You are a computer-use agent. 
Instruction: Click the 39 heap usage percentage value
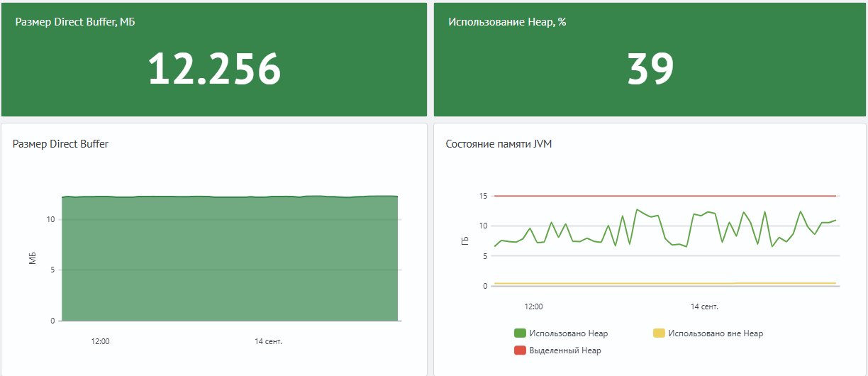[x=650, y=69]
